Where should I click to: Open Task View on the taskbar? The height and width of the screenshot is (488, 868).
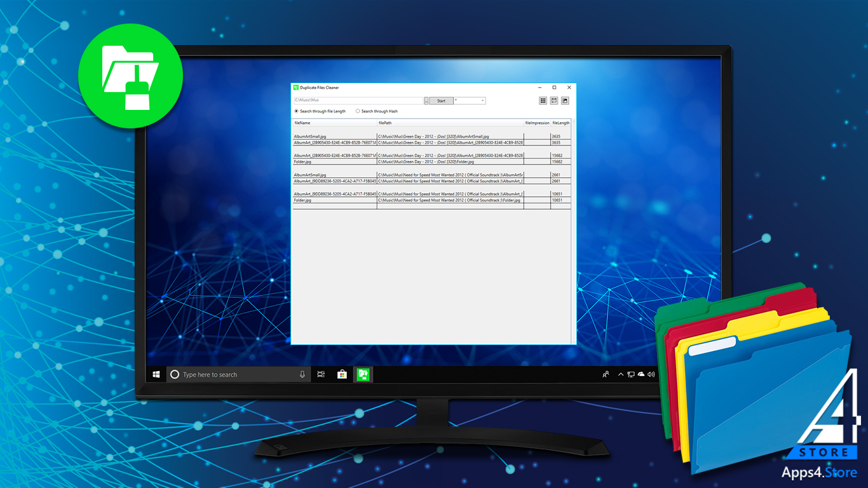[x=322, y=374]
